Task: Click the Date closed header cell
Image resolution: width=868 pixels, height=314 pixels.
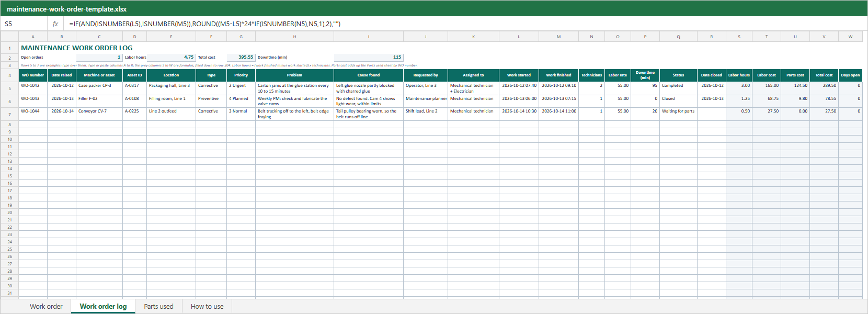Action: click(x=712, y=75)
